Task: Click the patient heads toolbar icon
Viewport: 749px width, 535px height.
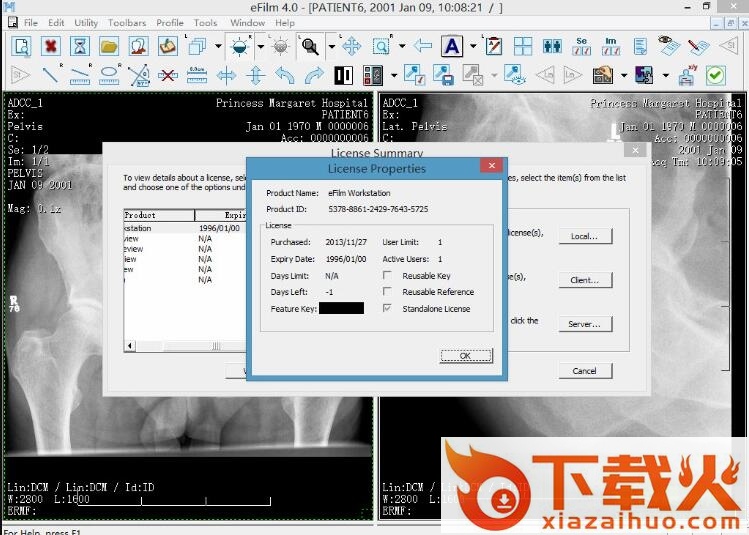Action: coord(139,46)
